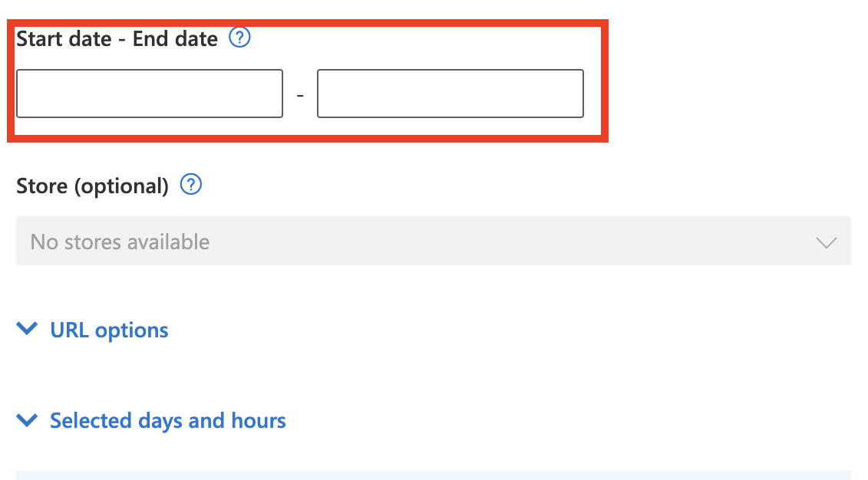Click the help icon beside Start date - End date

click(x=240, y=38)
